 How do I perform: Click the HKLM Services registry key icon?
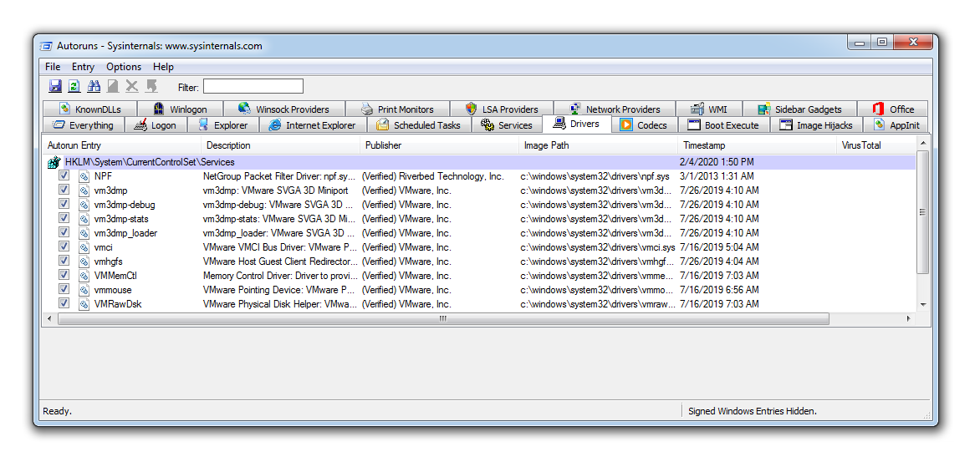(x=54, y=162)
